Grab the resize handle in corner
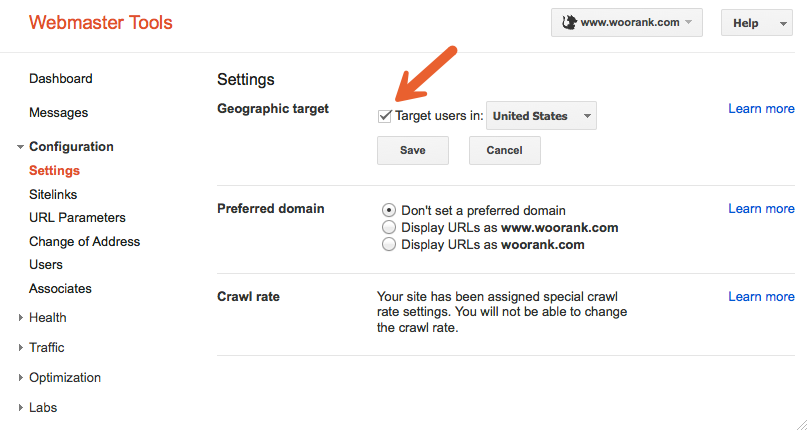808x431 pixels. point(801,424)
